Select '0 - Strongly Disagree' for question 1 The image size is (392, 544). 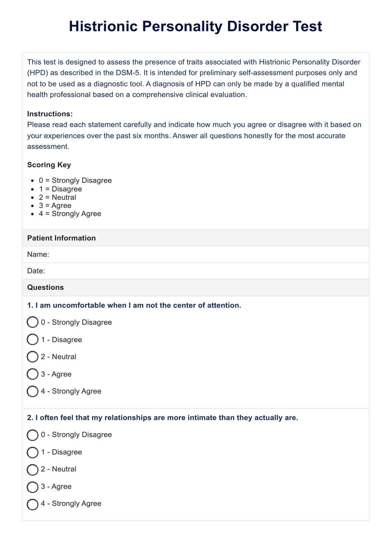[32, 322]
